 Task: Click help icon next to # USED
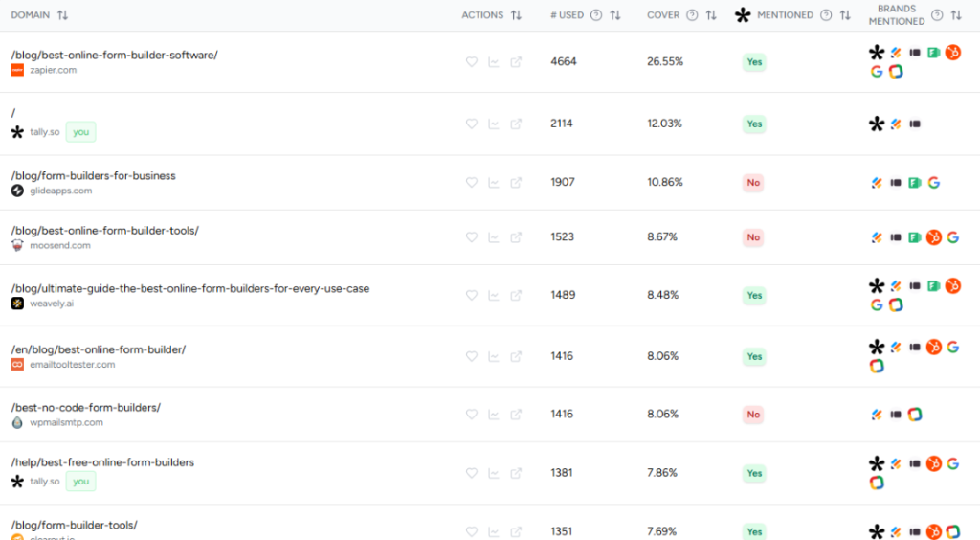pyautogui.click(x=596, y=15)
